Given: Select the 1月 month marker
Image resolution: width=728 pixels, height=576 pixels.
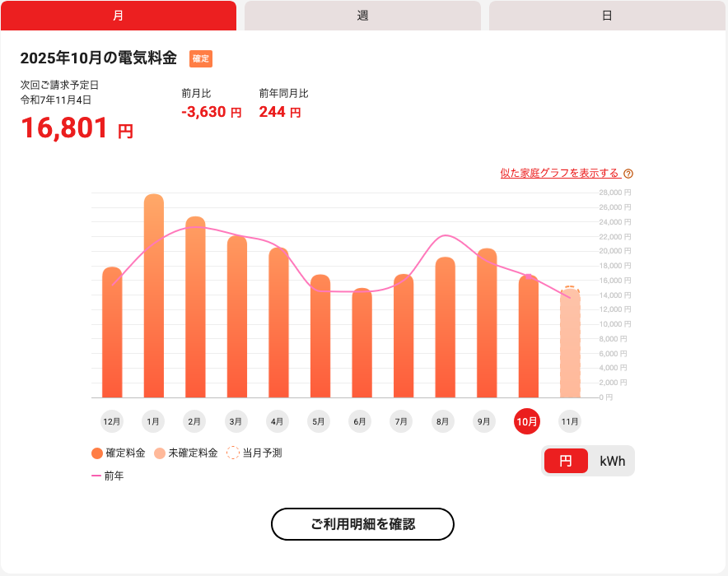Looking at the screenshot, I should [153, 421].
